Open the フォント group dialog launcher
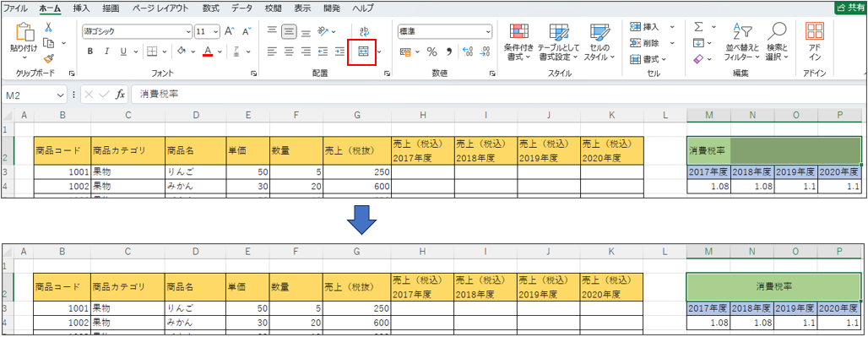Screen dimensions: 868x337 click(253, 73)
